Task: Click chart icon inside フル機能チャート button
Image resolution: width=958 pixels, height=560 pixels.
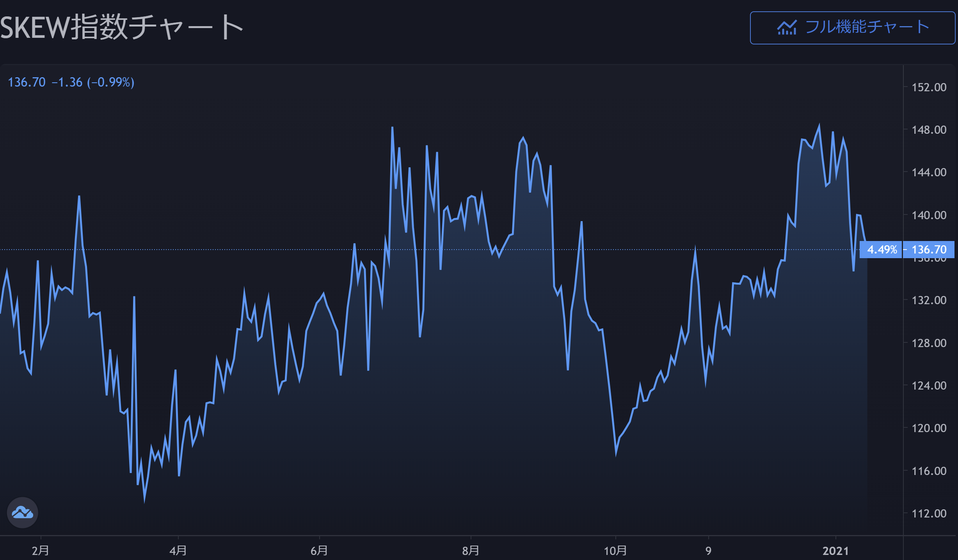Action: (x=787, y=28)
